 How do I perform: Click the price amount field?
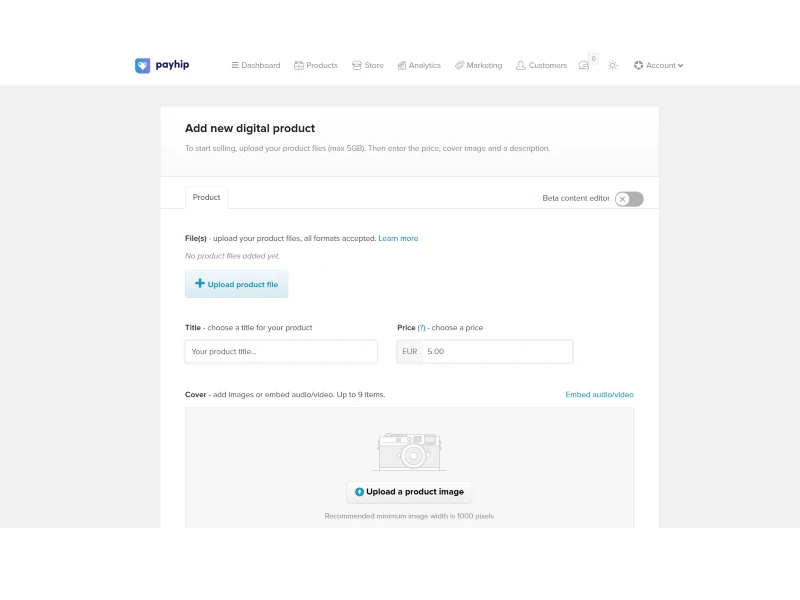(x=496, y=351)
